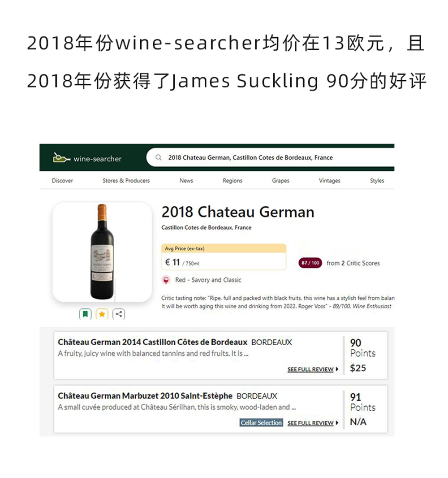Screen dimensions: 448x478
Task: Click the search magnifier icon
Action: point(159,157)
